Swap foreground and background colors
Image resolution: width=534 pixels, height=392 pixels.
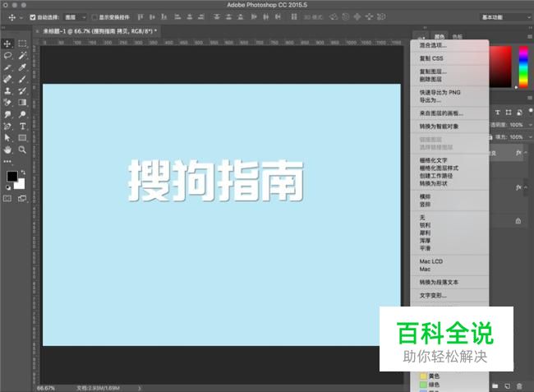click(23, 173)
